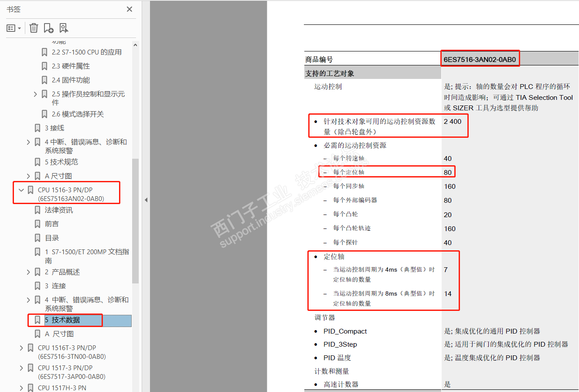The image size is (579, 392).
Task: Click the PID_Compact row label
Action: pos(345,331)
